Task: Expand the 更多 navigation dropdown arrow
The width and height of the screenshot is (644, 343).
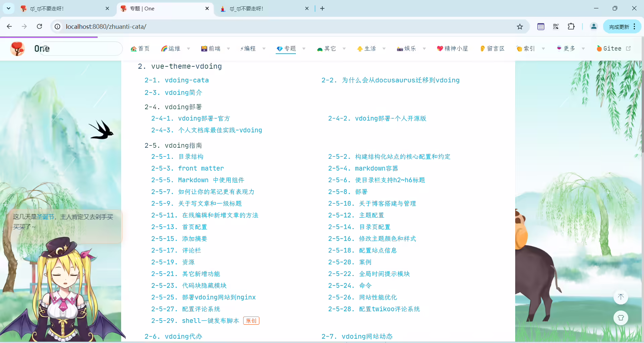Action: [583, 49]
